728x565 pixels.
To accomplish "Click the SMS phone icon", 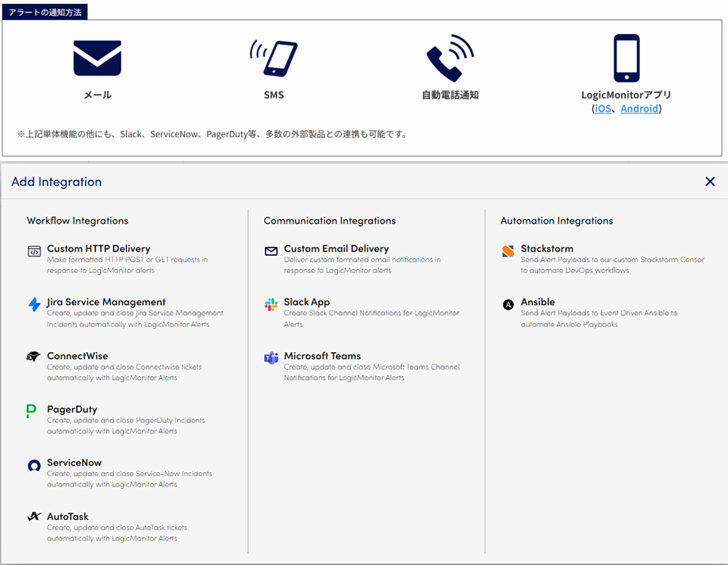I will coord(274,59).
